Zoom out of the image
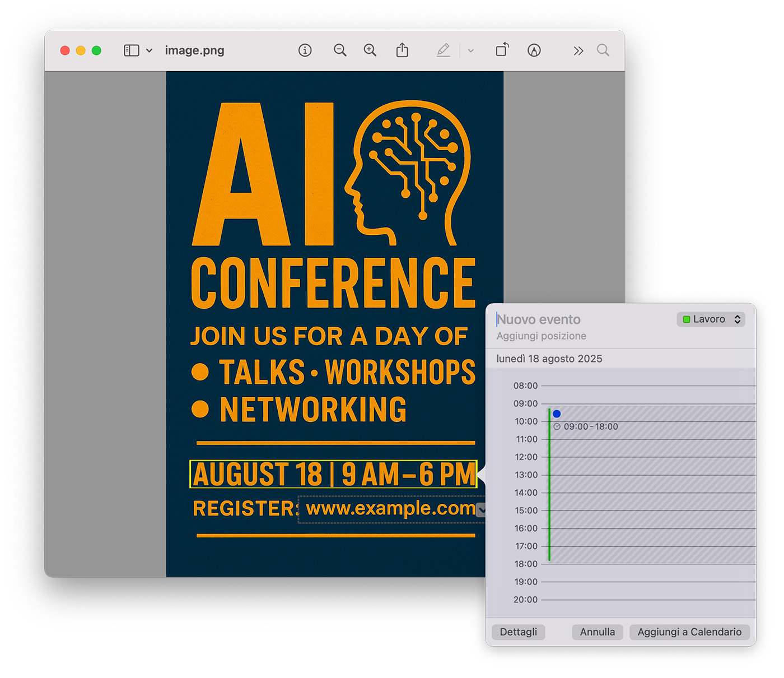The height and width of the screenshot is (678, 784). (340, 50)
